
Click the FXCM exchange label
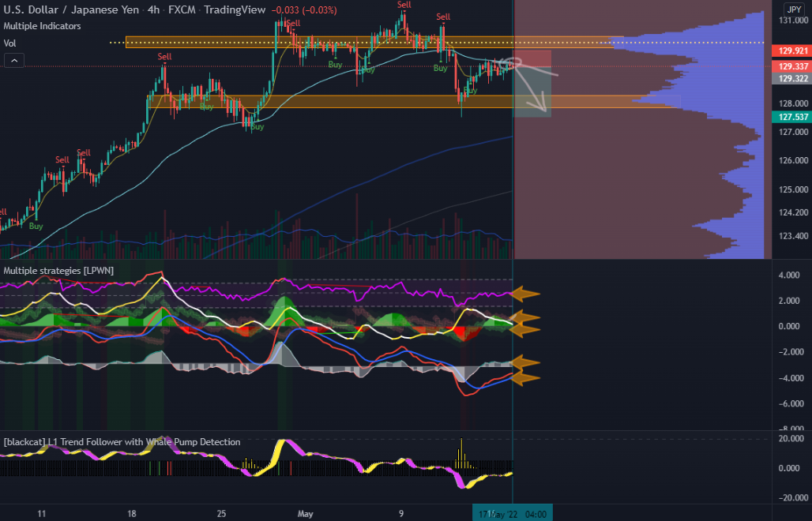coord(182,9)
